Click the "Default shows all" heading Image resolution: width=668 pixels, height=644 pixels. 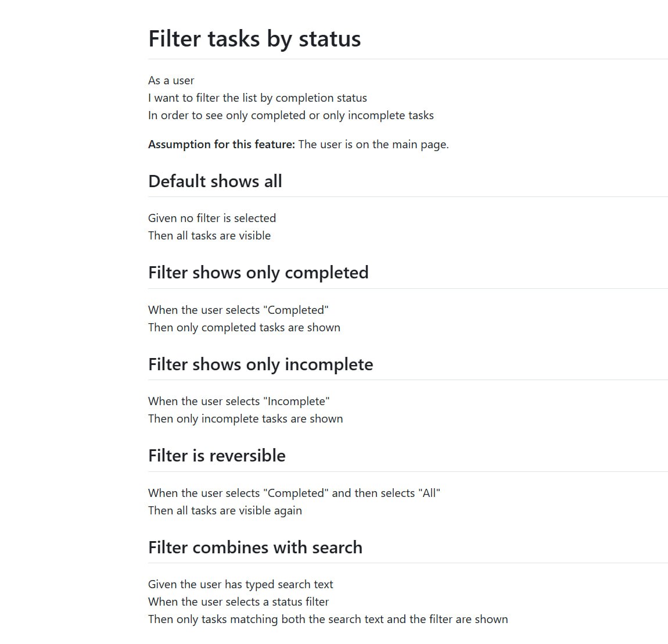click(215, 181)
